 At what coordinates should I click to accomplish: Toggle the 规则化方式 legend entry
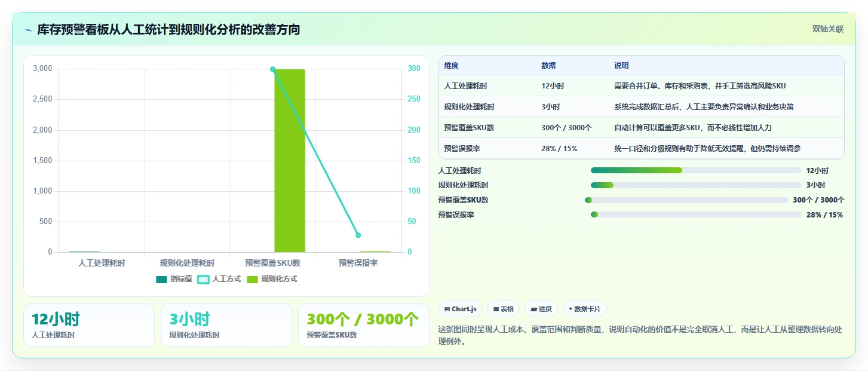coord(272,279)
